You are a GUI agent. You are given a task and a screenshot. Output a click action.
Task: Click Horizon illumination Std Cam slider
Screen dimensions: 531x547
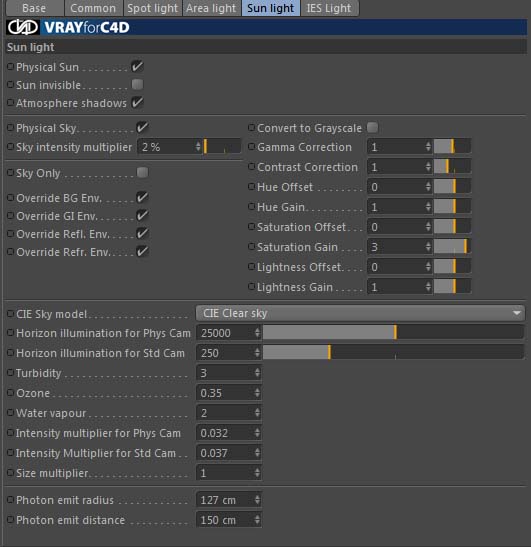coord(394,353)
